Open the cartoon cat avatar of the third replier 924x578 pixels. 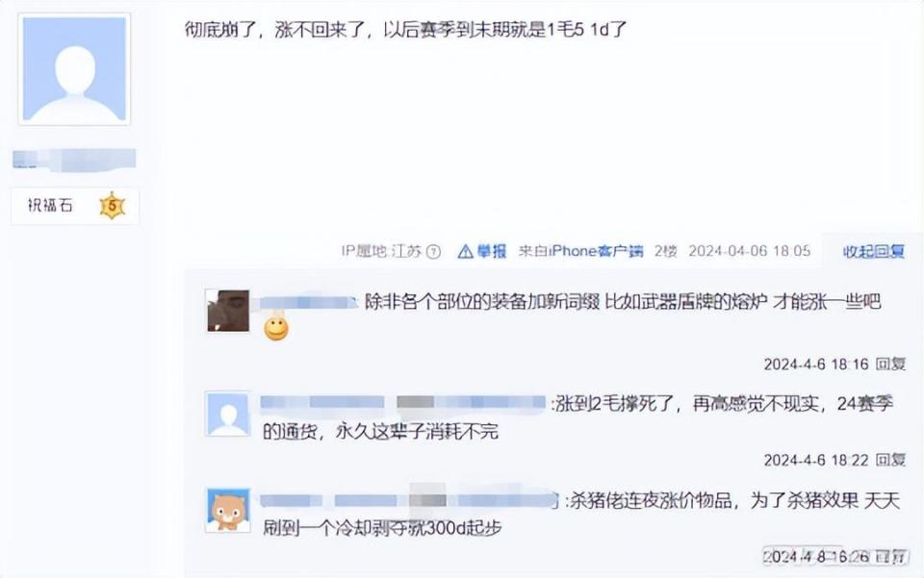pyautogui.click(x=227, y=511)
